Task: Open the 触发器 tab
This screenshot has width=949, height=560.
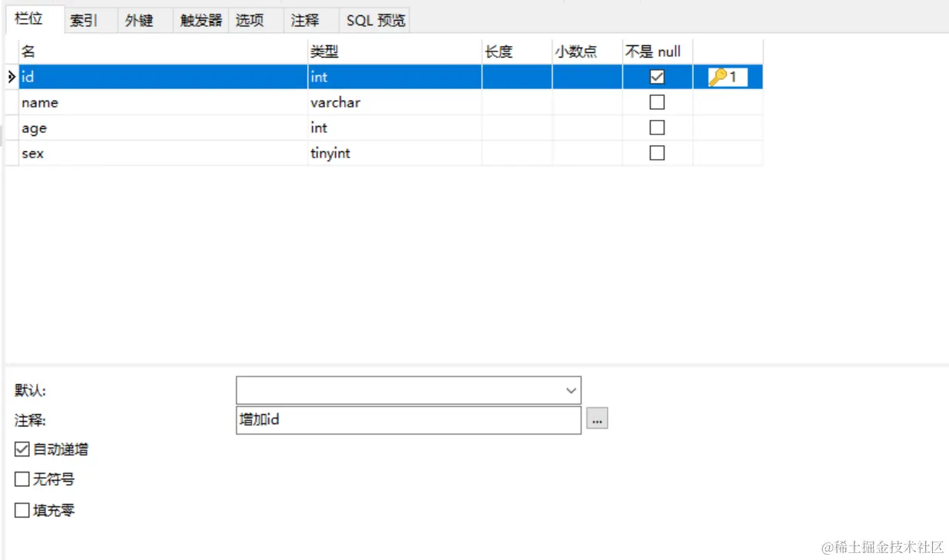Action: click(x=201, y=21)
